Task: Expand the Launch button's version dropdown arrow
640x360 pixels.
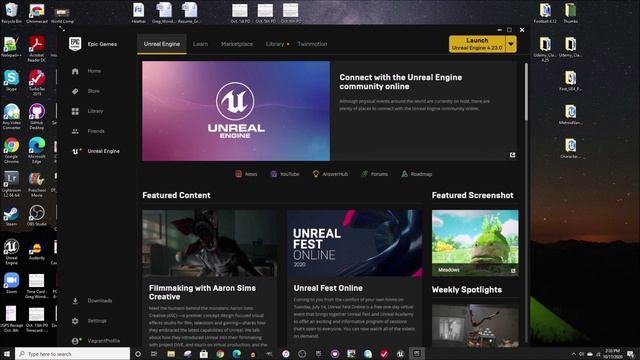Action: click(511, 44)
